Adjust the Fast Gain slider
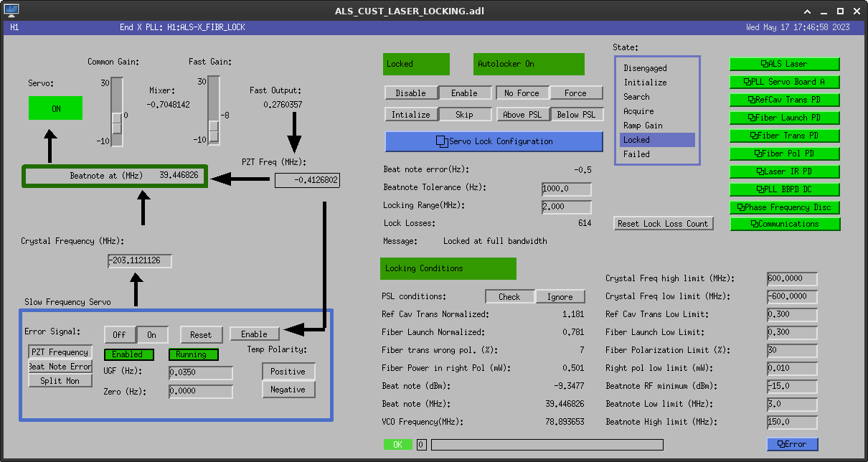This screenshot has width=868, height=462. point(214,111)
